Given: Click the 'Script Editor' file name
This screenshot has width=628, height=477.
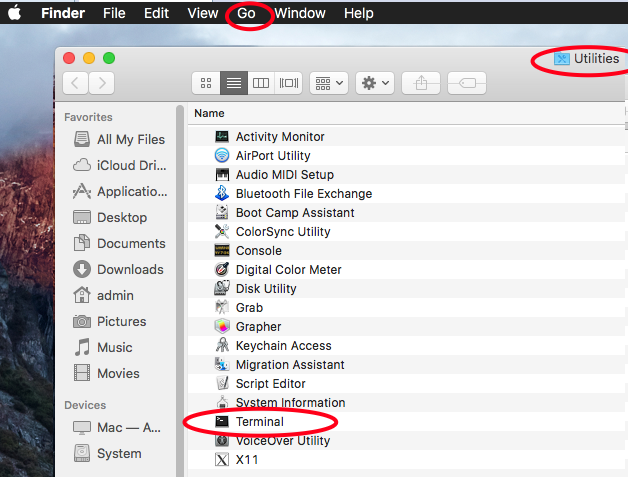Looking at the screenshot, I should click(x=270, y=384).
